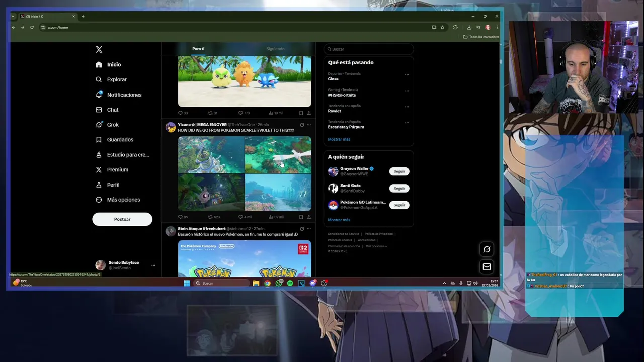Screen dimensions: 644x362
Task: Open Grok icon on Stein Ataque's post
Action: coord(302,229)
